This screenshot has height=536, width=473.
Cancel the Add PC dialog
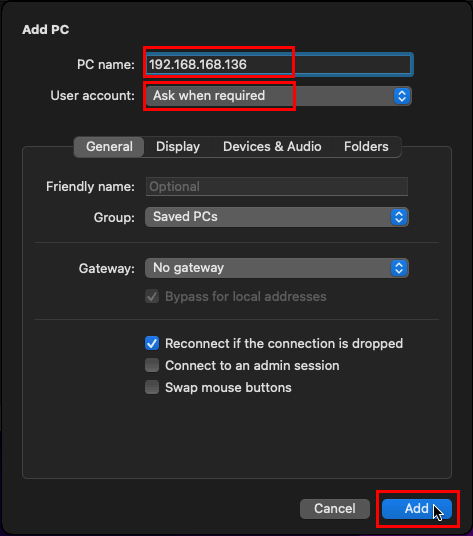[335, 509]
